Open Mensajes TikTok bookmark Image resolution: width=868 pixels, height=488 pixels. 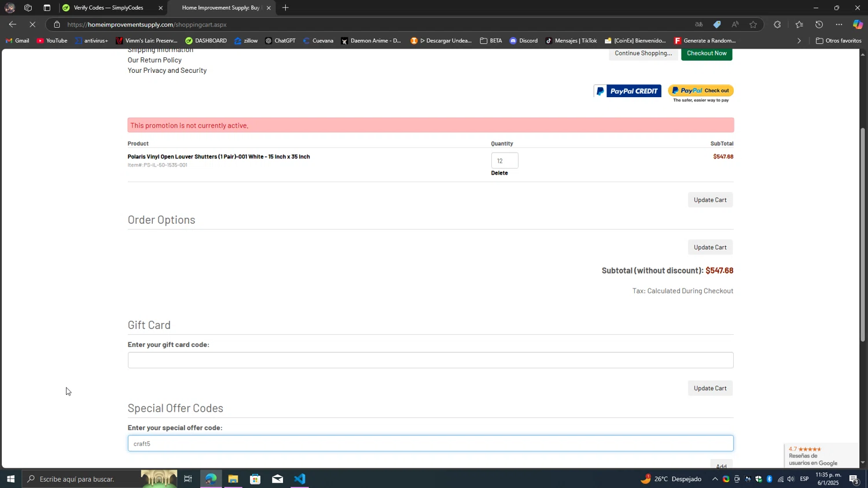tap(571, 40)
